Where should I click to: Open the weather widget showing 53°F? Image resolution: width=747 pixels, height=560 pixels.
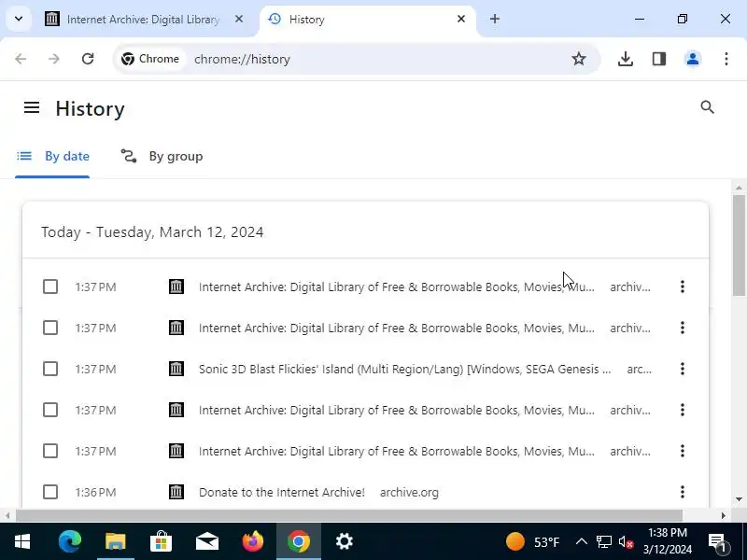[x=532, y=542]
